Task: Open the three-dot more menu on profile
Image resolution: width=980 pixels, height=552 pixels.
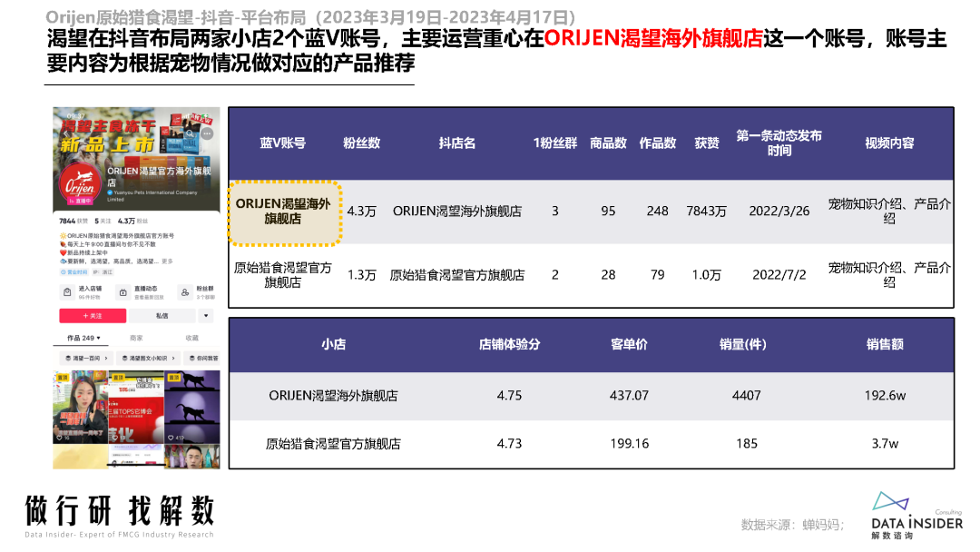Action: tap(207, 133)
